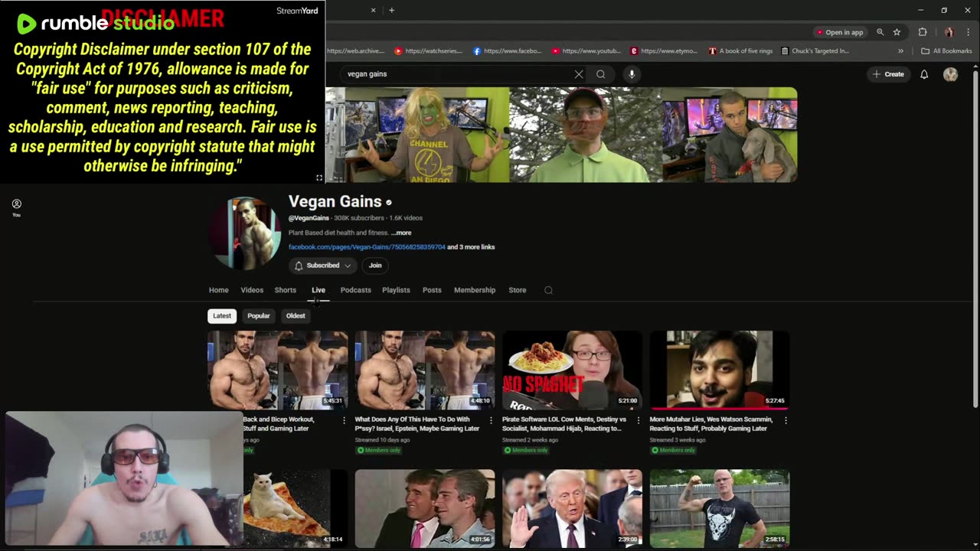Open the YouTube account avatar menu
The width and height of the screenshot is (980, 551).
coord(950,74)
